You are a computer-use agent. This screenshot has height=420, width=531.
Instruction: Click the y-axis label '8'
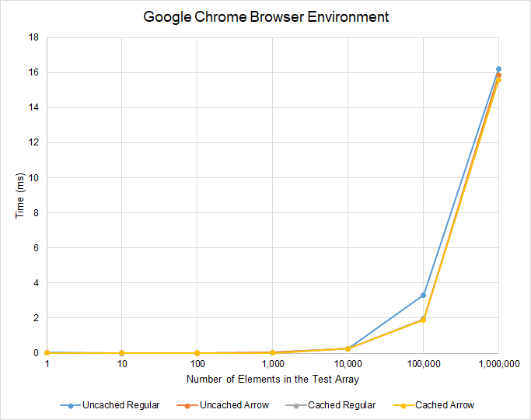[37, 212]
